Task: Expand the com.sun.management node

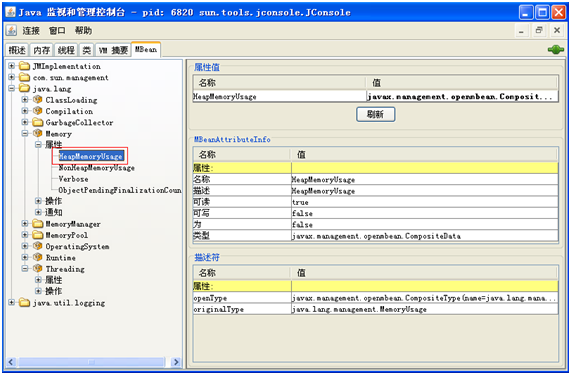Action: (12, 78)
